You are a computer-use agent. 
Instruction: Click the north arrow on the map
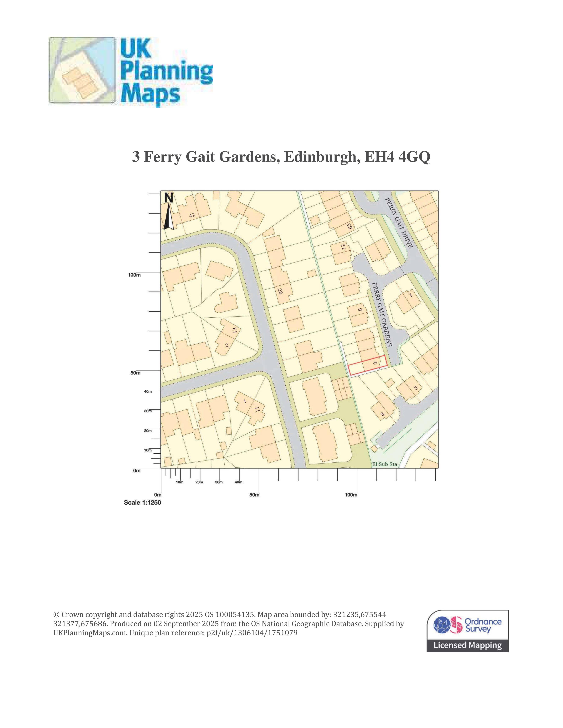tap(169, 212)
